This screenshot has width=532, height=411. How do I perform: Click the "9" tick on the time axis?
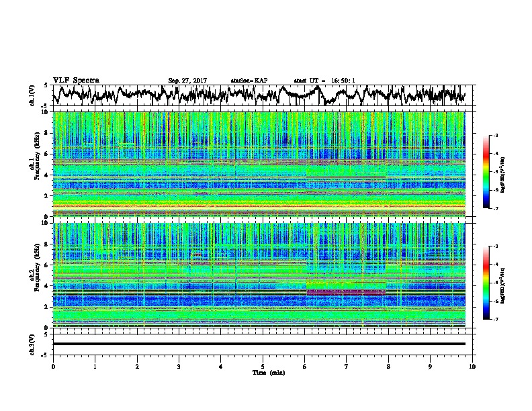[430, 367]
